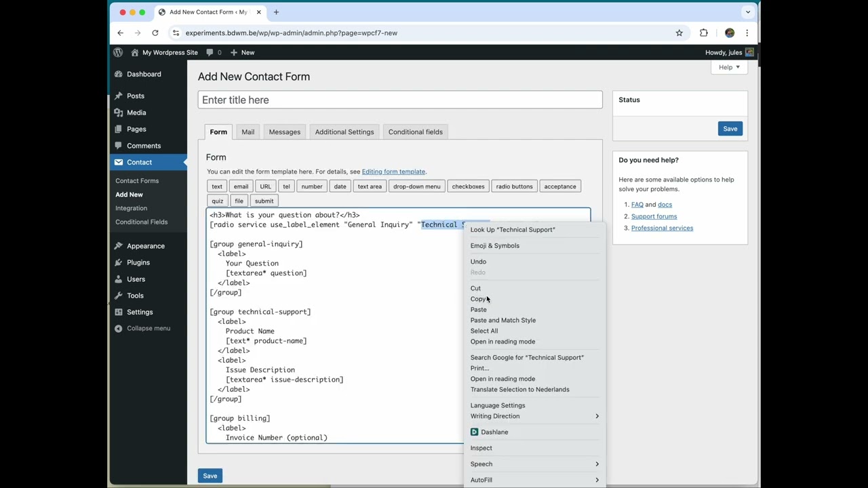
Task: Insert an email form-tag
Action: pyautogui.click(x=241, y=186)
